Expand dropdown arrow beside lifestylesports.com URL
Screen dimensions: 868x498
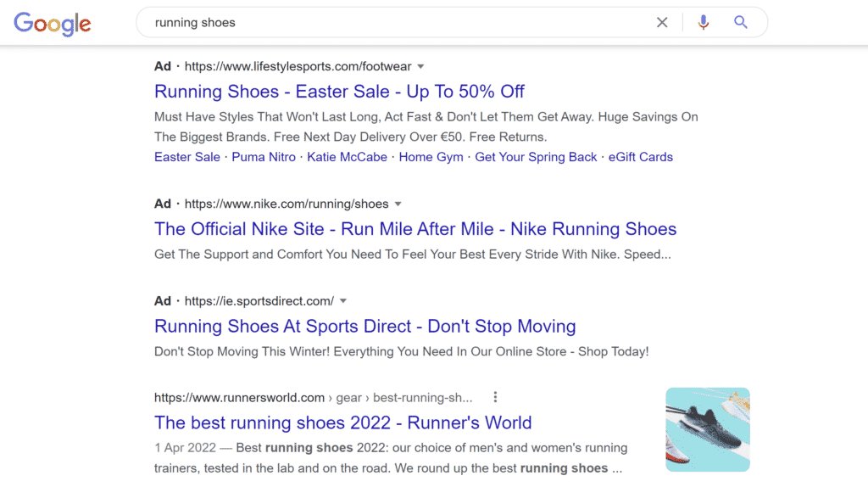coord(420,66)
